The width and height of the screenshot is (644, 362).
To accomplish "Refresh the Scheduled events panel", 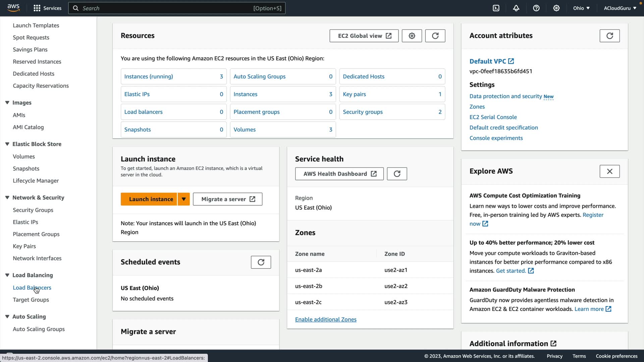I will (261, 262).
